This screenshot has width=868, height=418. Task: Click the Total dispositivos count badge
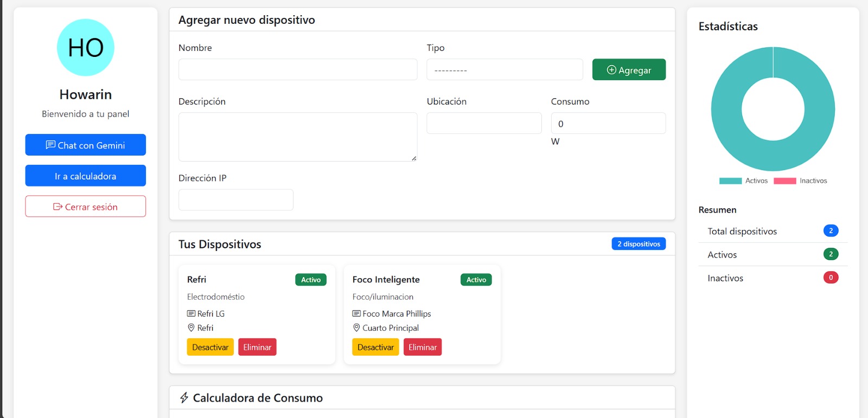pyautogui.click(x=831, y=230)
